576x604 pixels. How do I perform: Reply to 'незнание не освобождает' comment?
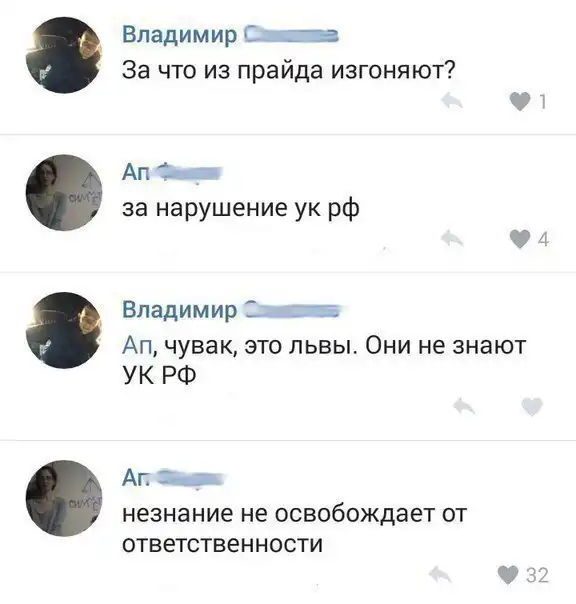coord(440,574)
